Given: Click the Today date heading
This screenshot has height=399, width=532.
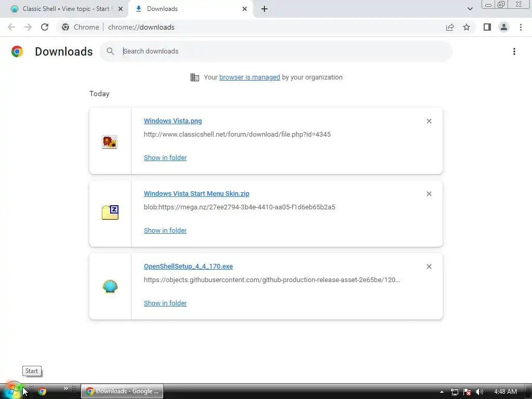Looking at the screenshot, I should (x=99, y=94).
